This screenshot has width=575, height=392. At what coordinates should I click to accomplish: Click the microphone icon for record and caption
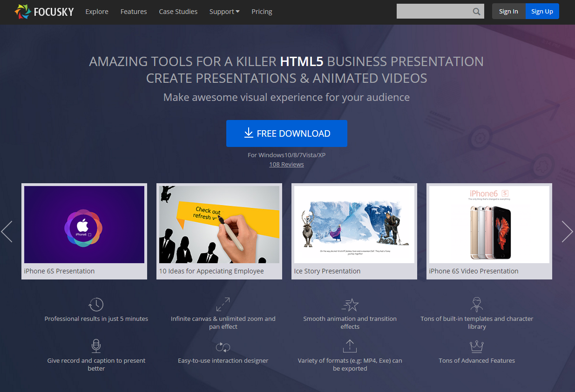click(x=96, y=346)
